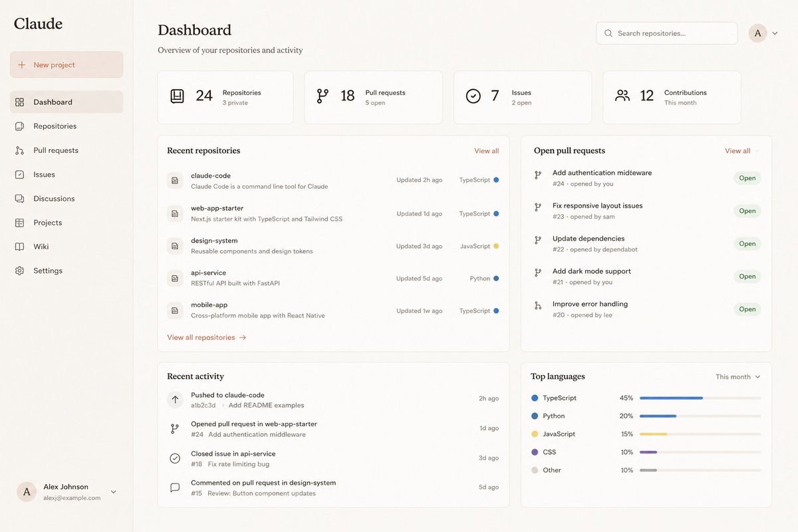The height and width of the screenshot is (532, 798).
Task: Click the file icon beside design-system
Action: [175, 246]
